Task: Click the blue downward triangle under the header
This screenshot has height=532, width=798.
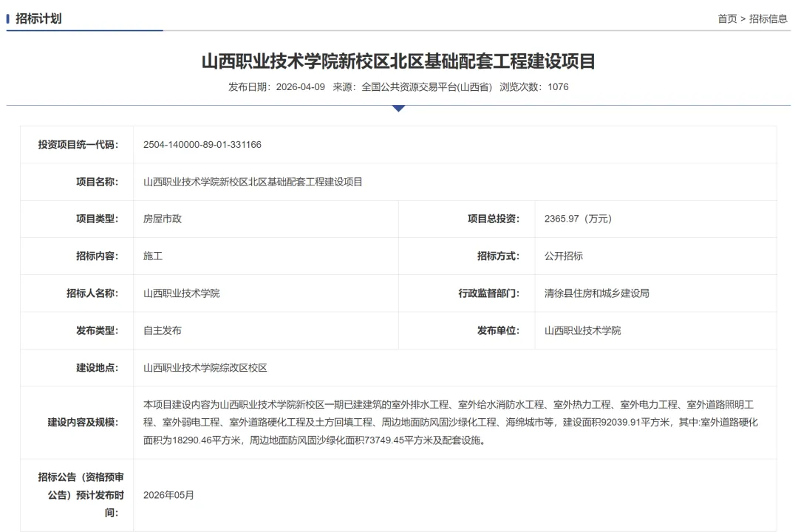Action: click(x=398, y=109)
